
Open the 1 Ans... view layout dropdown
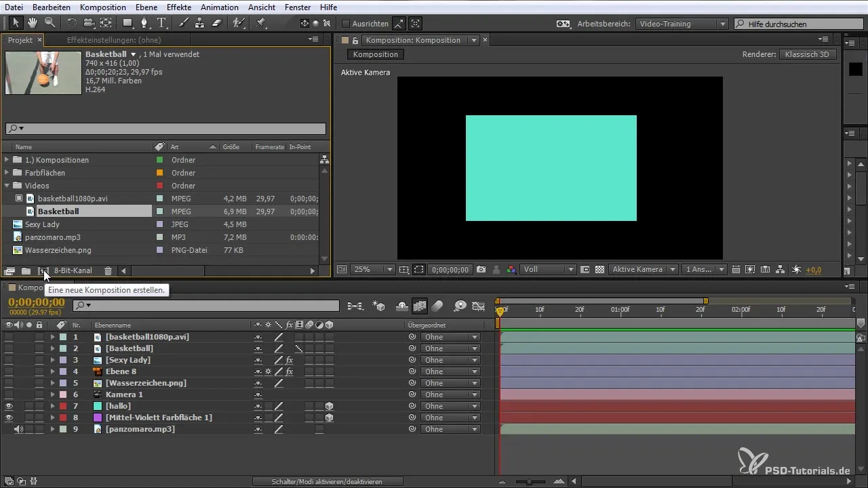705,269
